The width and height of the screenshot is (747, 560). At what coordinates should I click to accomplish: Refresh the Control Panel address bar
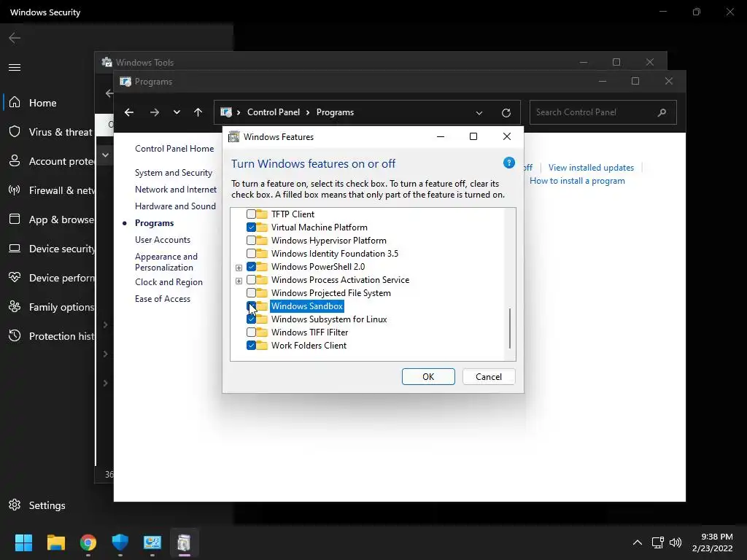506,113
